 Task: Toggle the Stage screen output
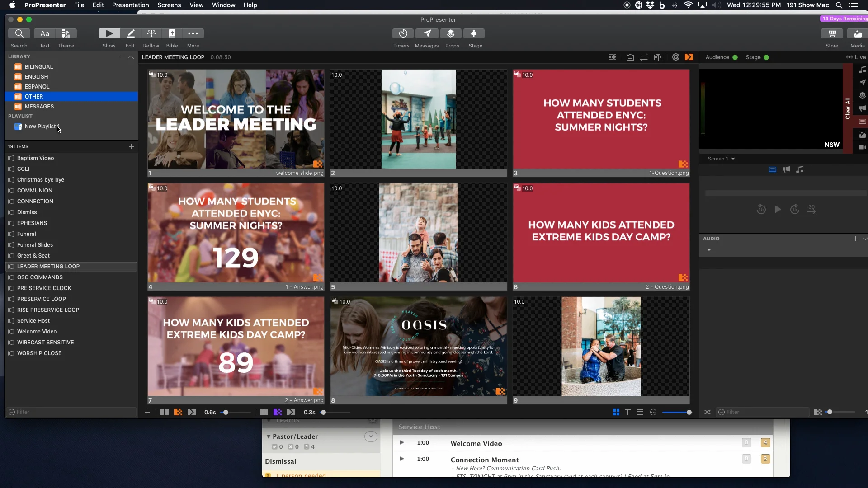pos(767,57)
